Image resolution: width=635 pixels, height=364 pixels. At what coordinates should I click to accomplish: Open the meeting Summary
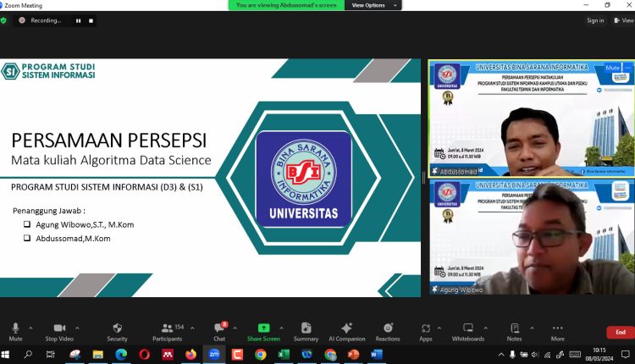click(x=306, y=332)
